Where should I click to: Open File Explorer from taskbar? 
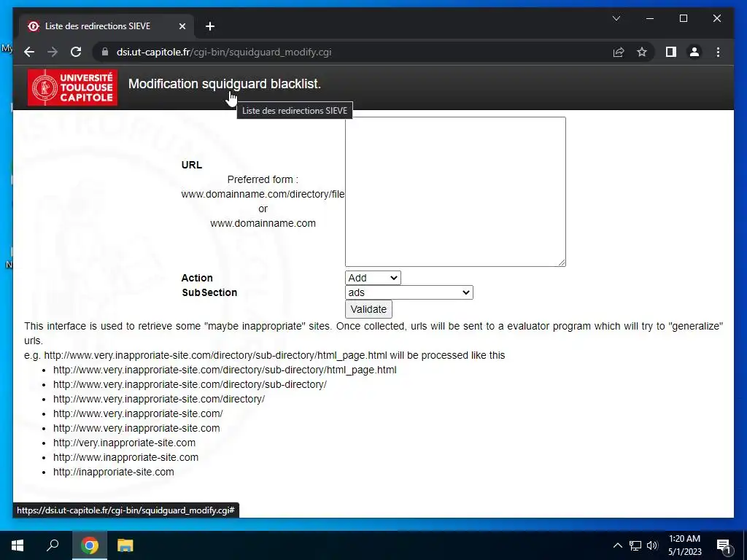(x=125, y=545)
